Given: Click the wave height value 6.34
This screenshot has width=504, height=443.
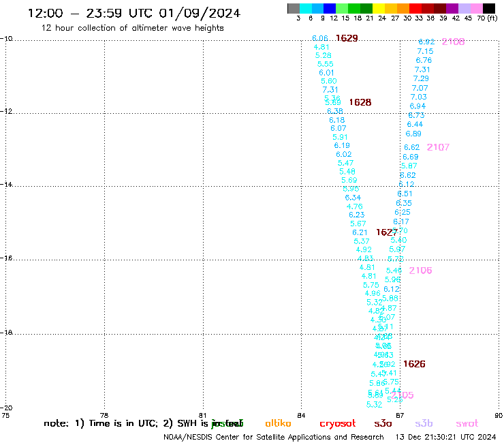Looking at the screenshot, I should coord(353,198).
